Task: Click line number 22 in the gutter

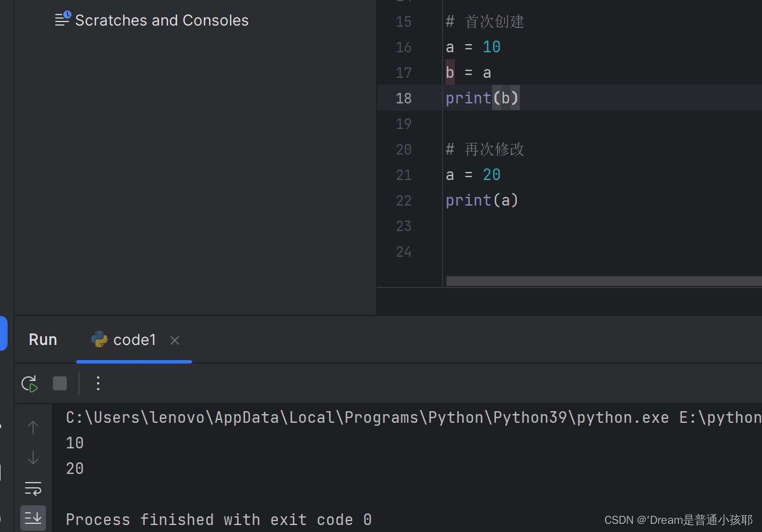Action: [404, 200]
